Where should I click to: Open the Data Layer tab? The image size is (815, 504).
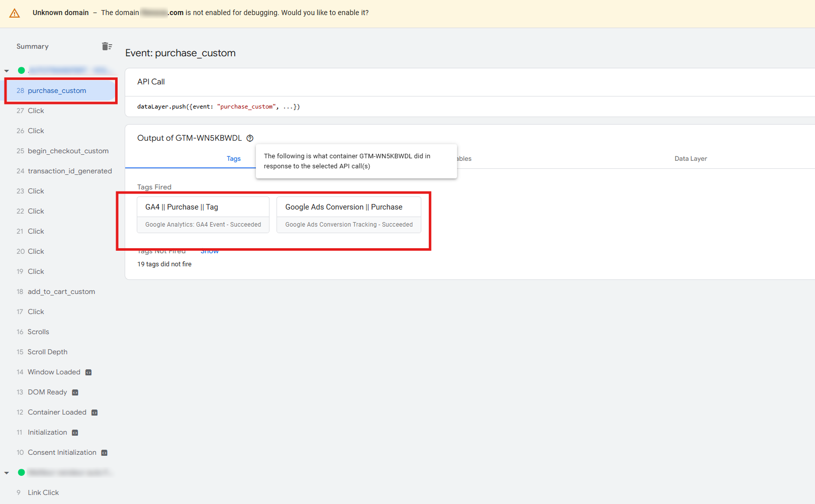point(690,159)
